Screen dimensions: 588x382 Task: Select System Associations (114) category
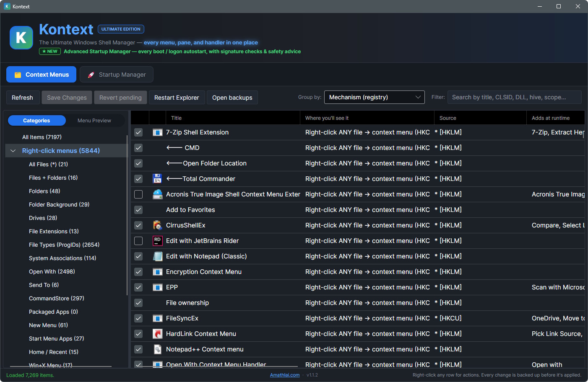click(62, 258)
